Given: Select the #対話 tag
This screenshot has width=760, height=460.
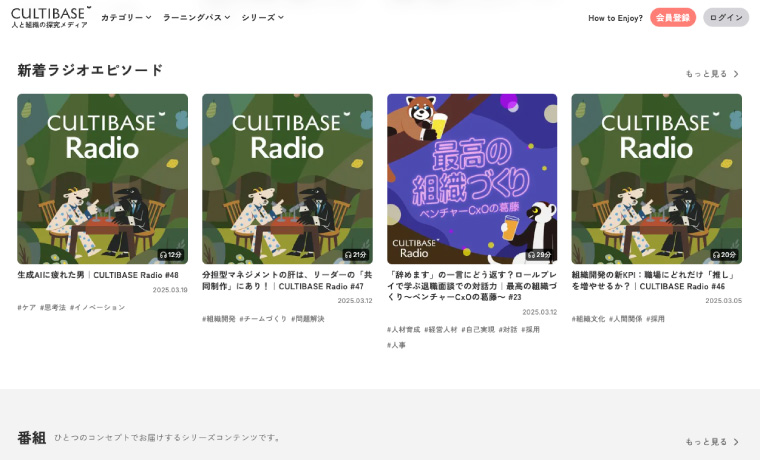Looking at the screenshot, I should [x=508, y=330].
